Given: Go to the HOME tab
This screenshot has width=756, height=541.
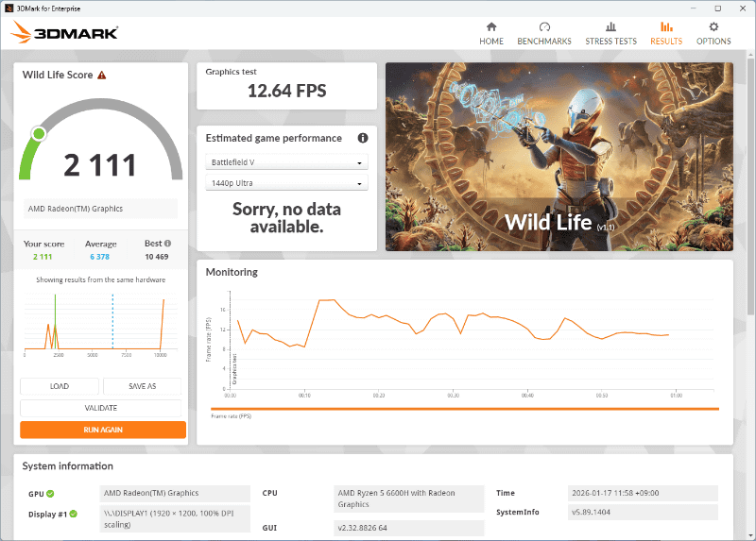Looking at the screenshot, I should [x=490, y=34].
